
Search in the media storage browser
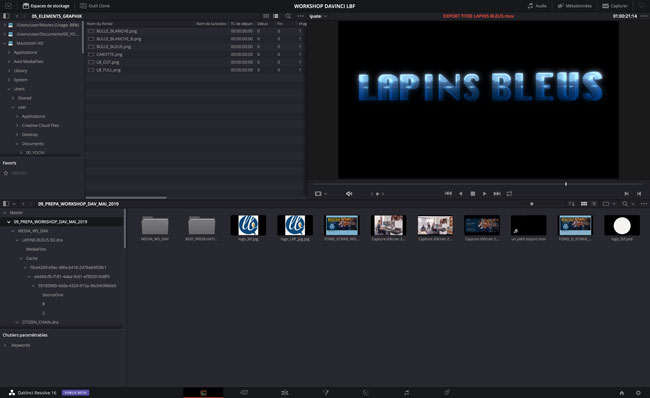click(x=288, y=16)
